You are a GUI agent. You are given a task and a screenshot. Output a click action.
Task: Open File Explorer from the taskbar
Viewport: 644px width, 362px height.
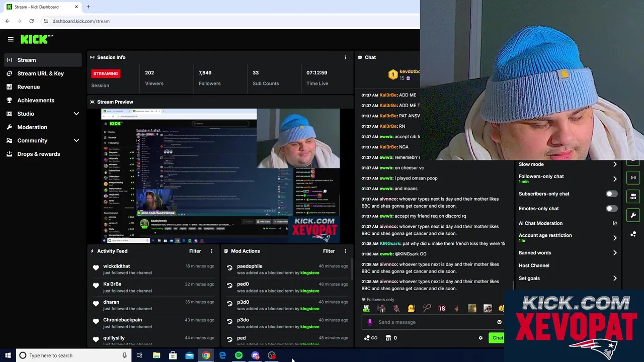click(x=156, y=355)
